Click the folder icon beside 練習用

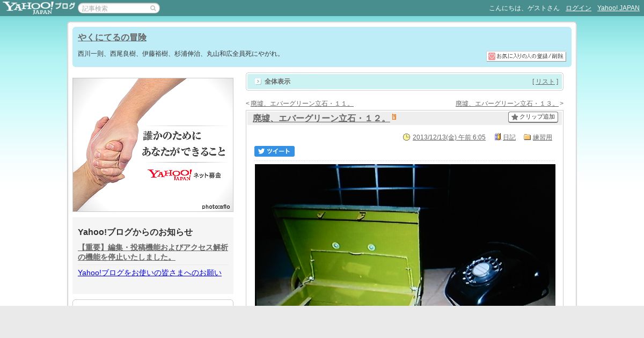[527, 137]
